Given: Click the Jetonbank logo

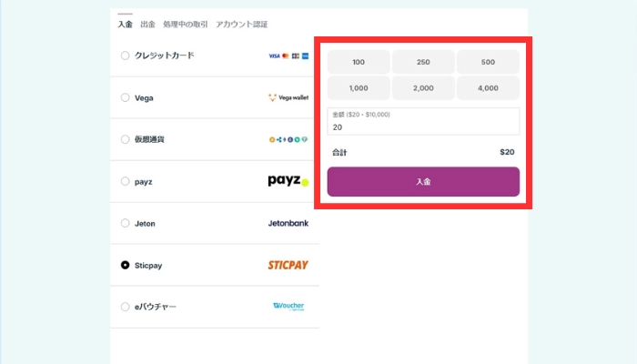Looking at the screenshot, I should (288, 223).
